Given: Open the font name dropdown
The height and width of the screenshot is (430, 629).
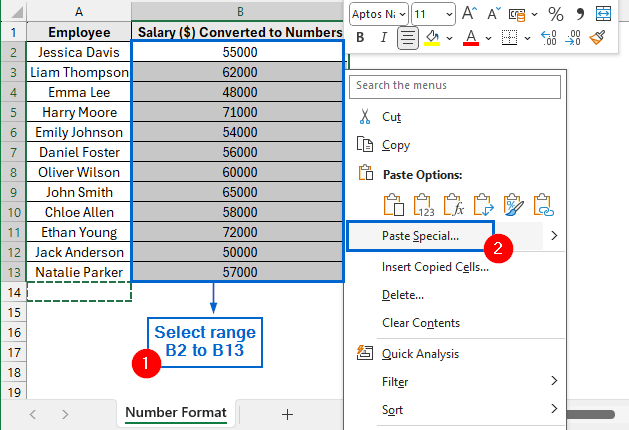Looking at the screenshot, I should click(x=402, y=14).
